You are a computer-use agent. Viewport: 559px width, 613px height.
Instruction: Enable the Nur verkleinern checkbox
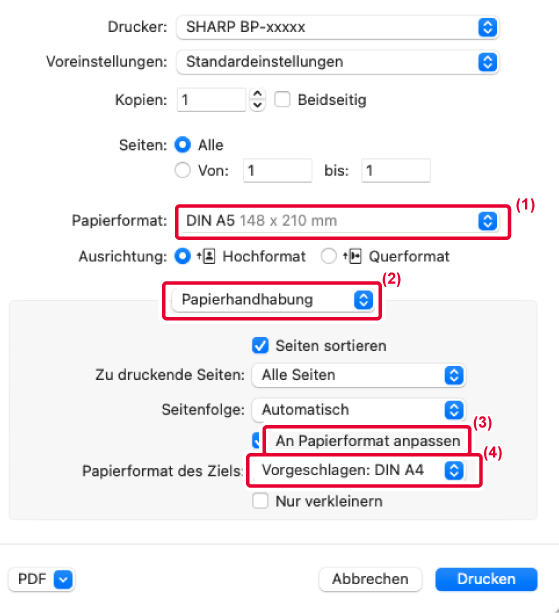pos(260,501)
